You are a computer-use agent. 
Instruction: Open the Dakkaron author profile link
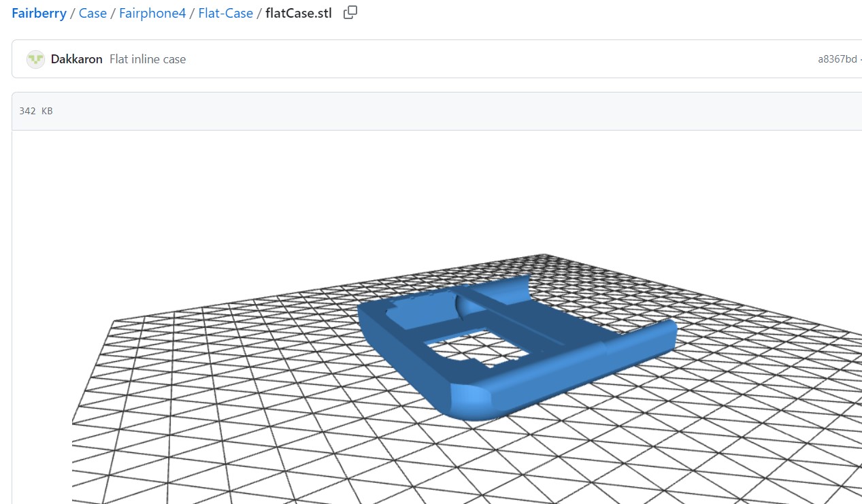(77, 59)
